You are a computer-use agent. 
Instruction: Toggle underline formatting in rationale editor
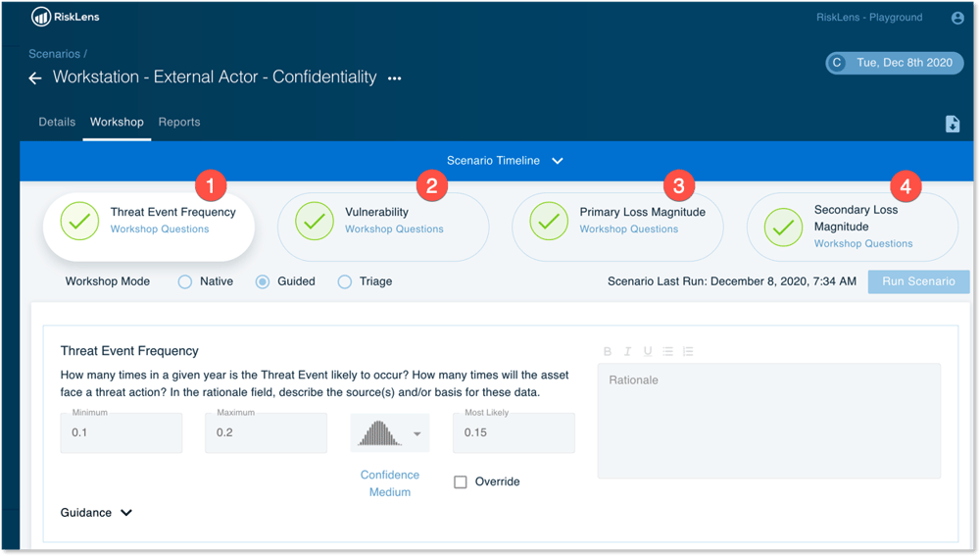pos(648,351)
